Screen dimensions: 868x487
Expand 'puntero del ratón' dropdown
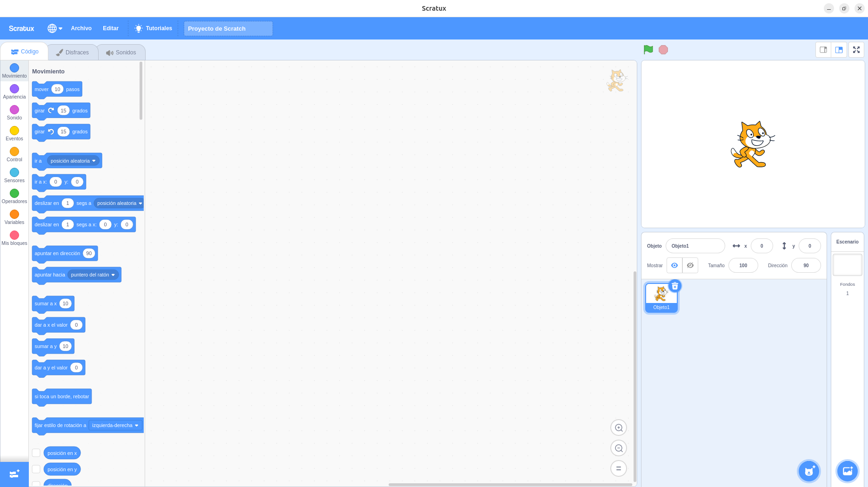click(x=93, y=275)
